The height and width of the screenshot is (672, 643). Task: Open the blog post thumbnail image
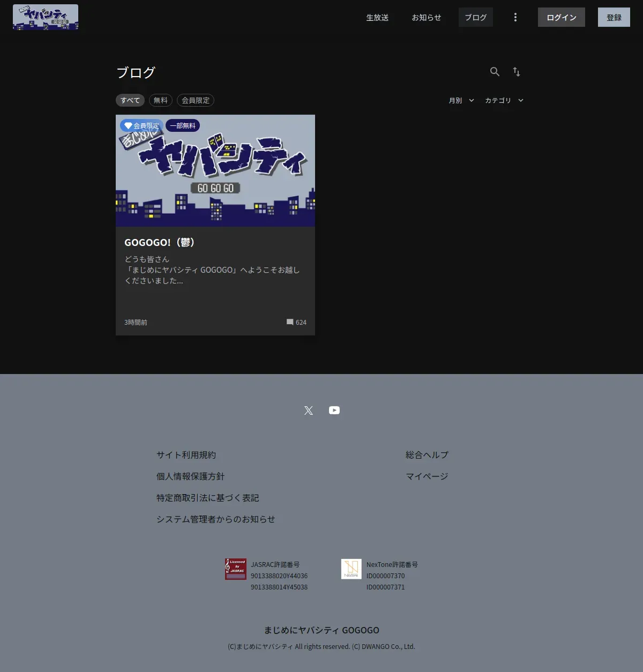[x=215, y=170]
